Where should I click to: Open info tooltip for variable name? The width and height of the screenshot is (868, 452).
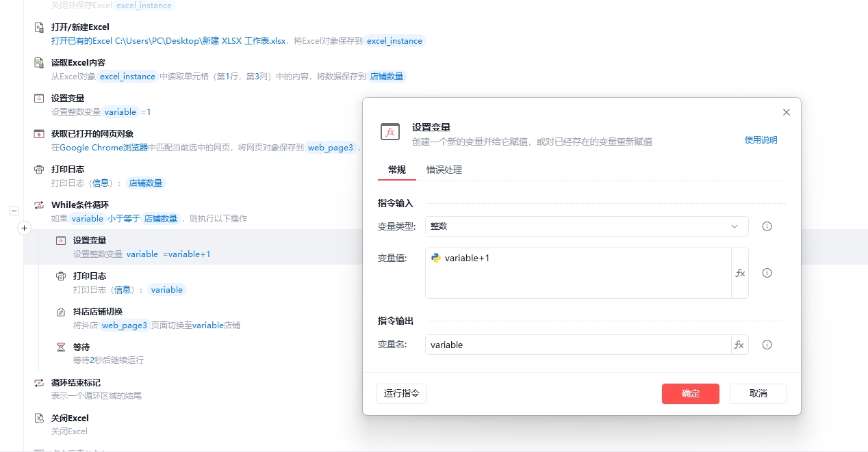(x=767, y=345)
